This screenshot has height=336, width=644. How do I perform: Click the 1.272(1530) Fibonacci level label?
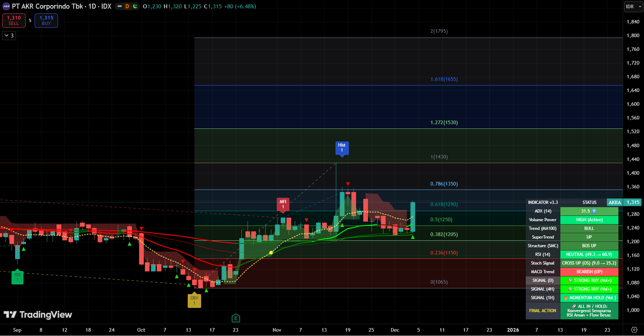(x=444, y=122)
